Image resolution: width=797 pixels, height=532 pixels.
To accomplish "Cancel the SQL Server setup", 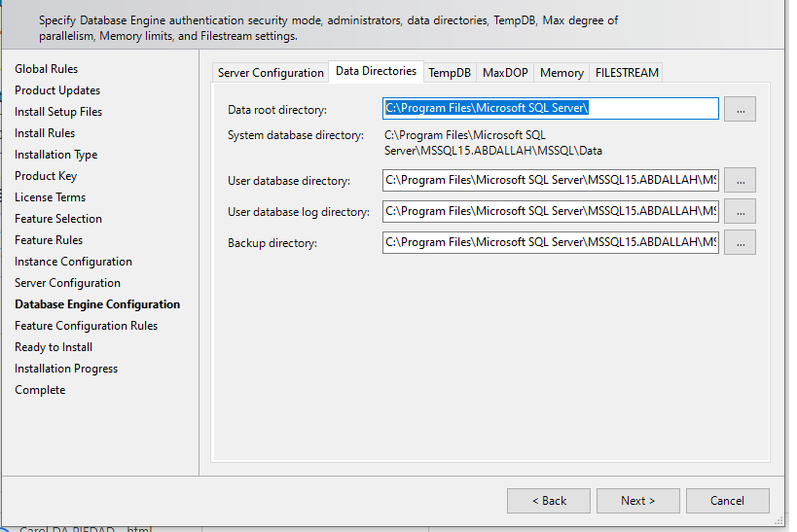I will 727,501.
